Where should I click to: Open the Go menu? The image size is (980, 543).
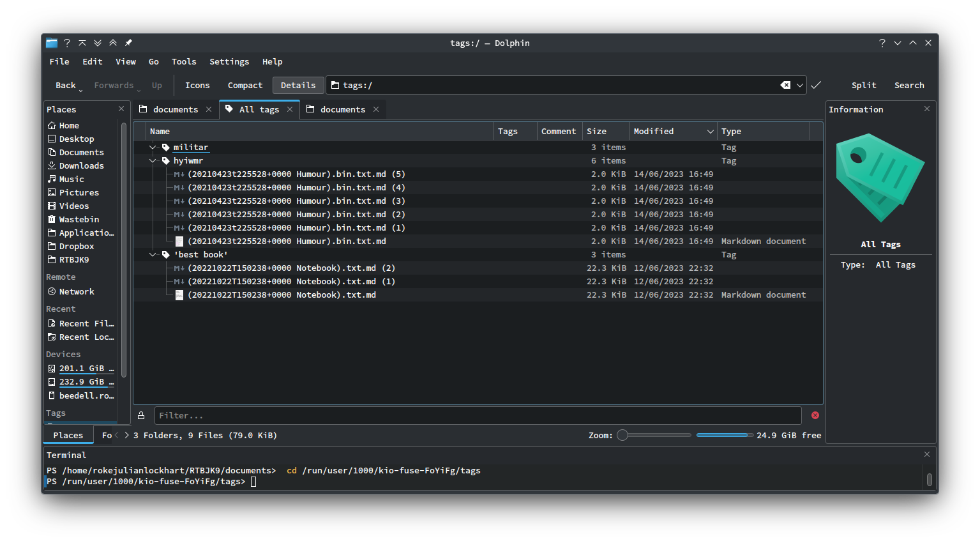coord(154,62)
